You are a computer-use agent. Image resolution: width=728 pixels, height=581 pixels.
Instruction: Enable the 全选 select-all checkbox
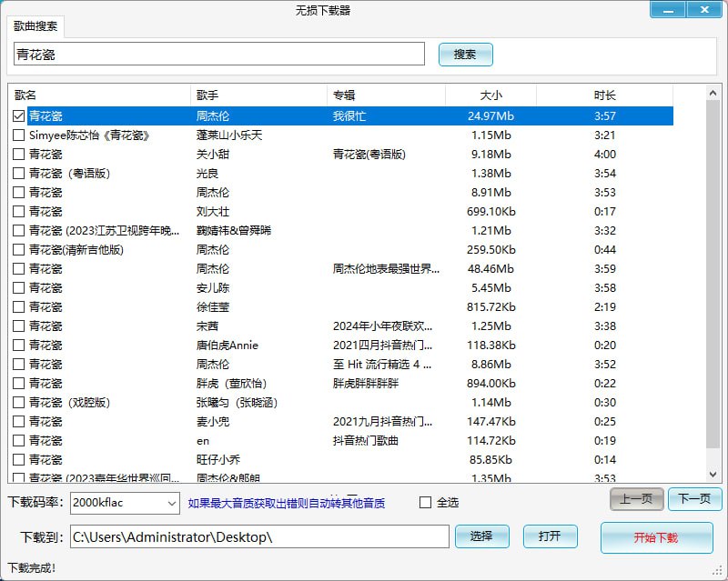(x=424, y=503)
